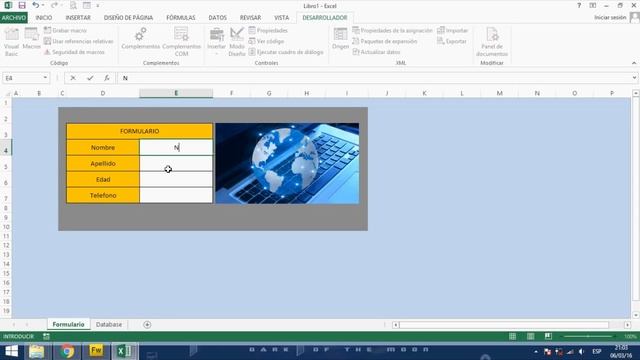
Task: Click Ver código
Action: (266, 41)
